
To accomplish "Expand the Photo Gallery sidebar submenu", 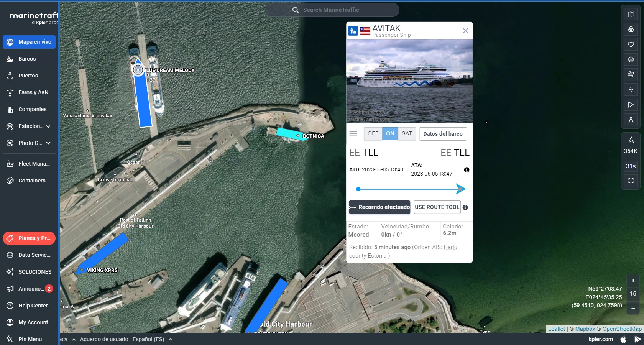I will (48, 143).
